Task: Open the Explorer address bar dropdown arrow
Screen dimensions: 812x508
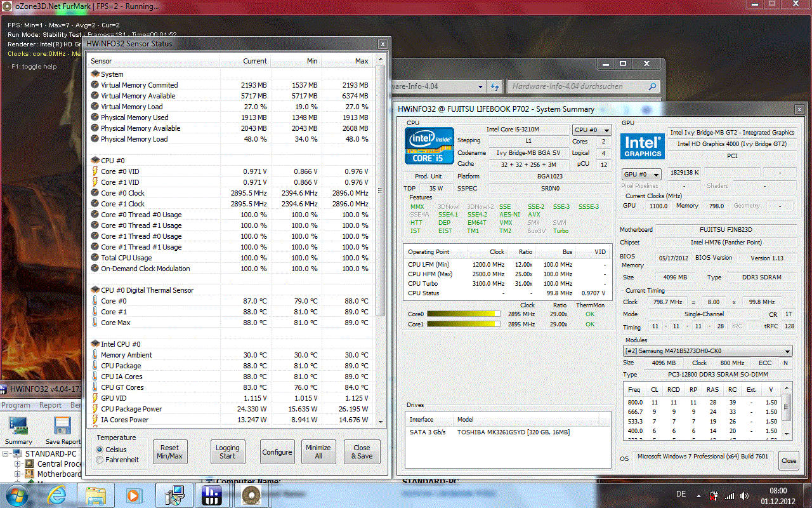Action: click(480, 86)
